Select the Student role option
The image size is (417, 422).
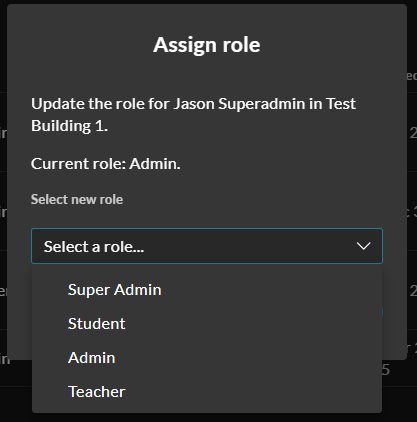point(207,324)
